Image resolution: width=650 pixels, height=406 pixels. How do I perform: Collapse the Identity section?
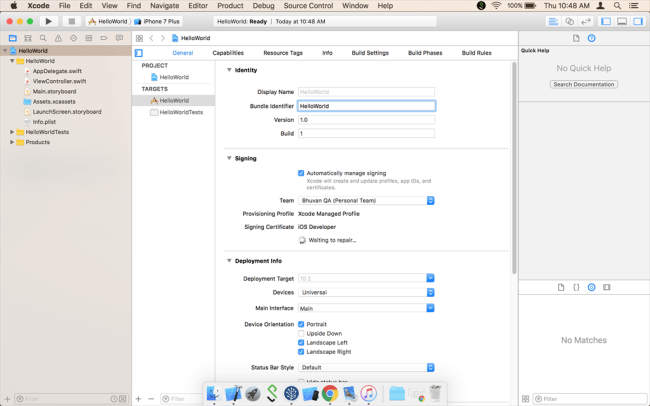pyautogui.click(x=229, y=70)
